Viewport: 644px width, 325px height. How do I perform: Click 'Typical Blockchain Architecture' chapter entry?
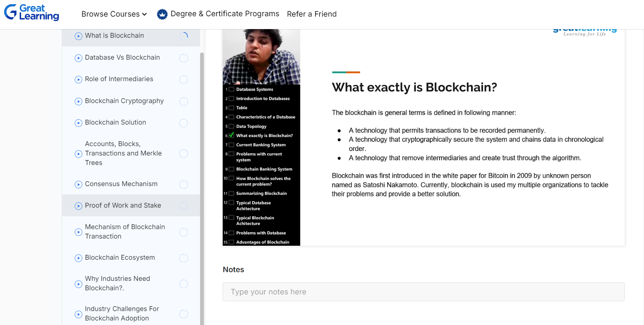click(255, 221)
